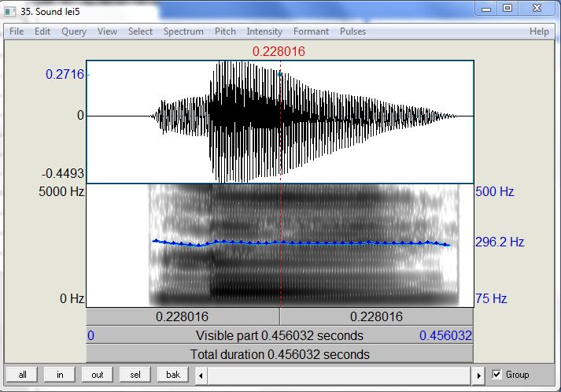Open the File menu
Viewport: 561px width, 392px height.
coord(17,31)
